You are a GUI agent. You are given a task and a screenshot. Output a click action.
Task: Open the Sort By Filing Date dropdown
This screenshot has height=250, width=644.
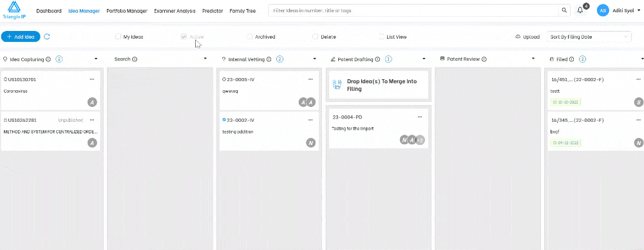click(x=589, y=37)
